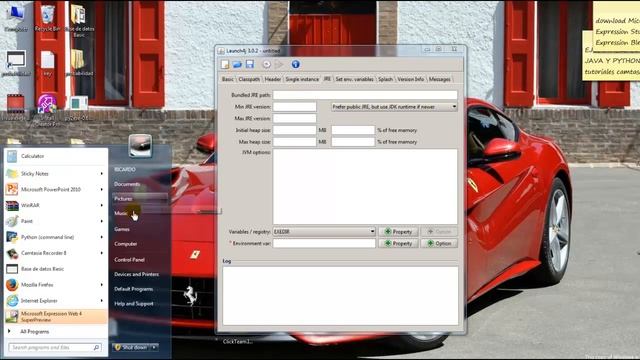This screenshot has width=640, height=360.
Task: Switch to the Set env. variables tab
Action: pyautogui.click(x=354, y=79)
